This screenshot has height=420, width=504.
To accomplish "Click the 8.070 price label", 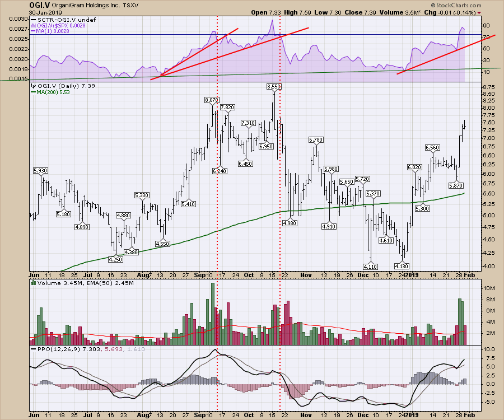I will click(212, 100).
